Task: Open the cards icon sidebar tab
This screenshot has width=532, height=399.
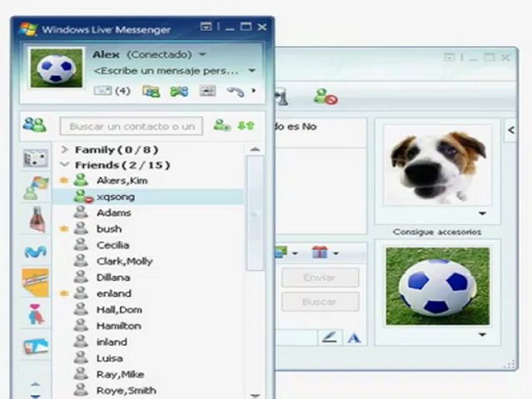Action: pyautogui.click(x=36, y=346)
